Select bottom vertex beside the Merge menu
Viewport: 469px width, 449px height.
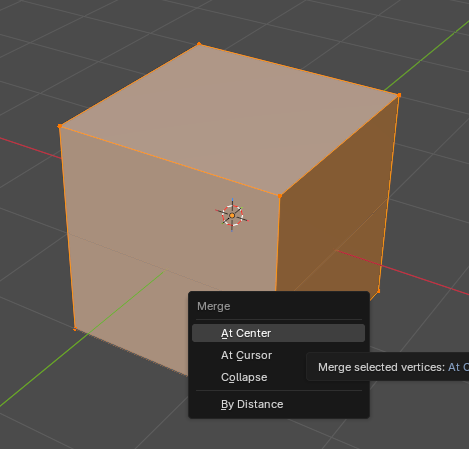tap(378, 292)
